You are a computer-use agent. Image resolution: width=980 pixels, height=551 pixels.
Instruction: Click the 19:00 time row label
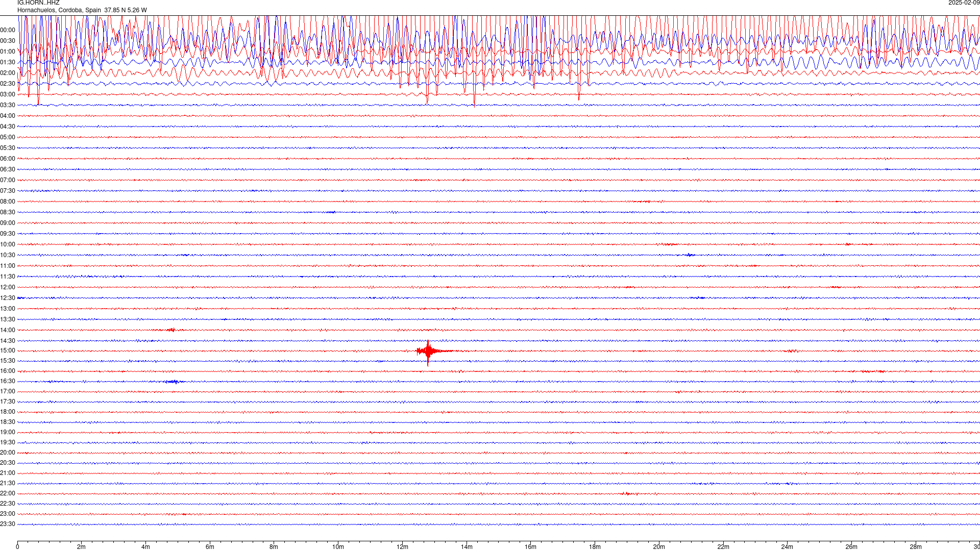coord(8,432)
